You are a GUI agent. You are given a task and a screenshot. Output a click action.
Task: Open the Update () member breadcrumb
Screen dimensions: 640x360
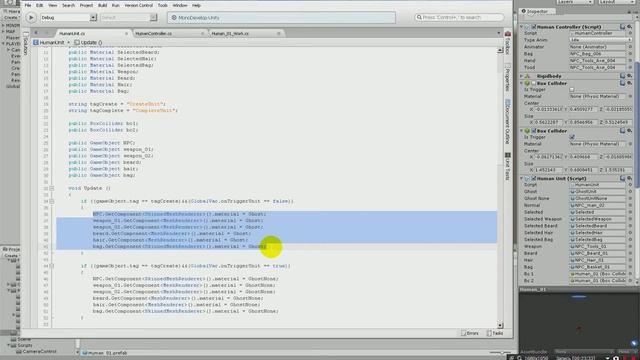tap(89, 42)
